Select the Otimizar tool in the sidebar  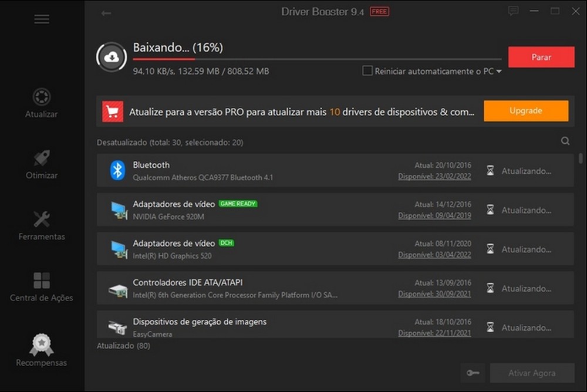(x=41, y=165)
